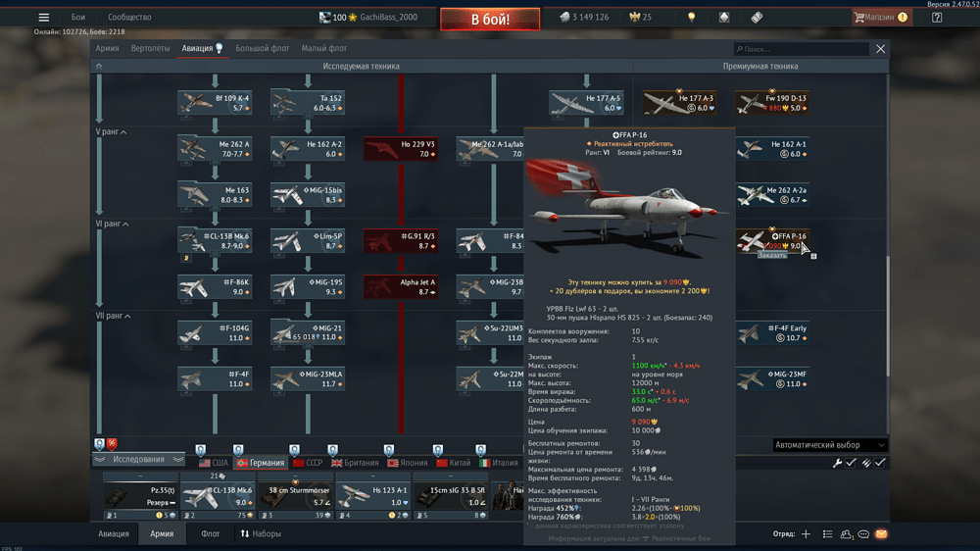Open the Магазин shop button
This screenshot has height=551, width=980.
[x=881, y=18]
